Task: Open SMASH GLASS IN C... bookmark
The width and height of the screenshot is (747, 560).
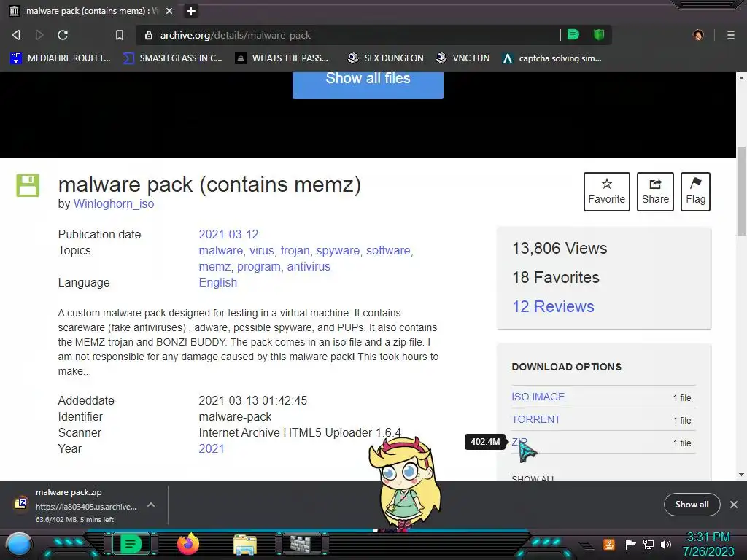Action: point(172,58)
